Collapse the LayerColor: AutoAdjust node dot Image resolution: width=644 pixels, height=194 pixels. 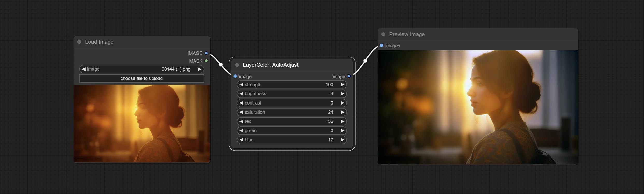click(x=237, y=65)
